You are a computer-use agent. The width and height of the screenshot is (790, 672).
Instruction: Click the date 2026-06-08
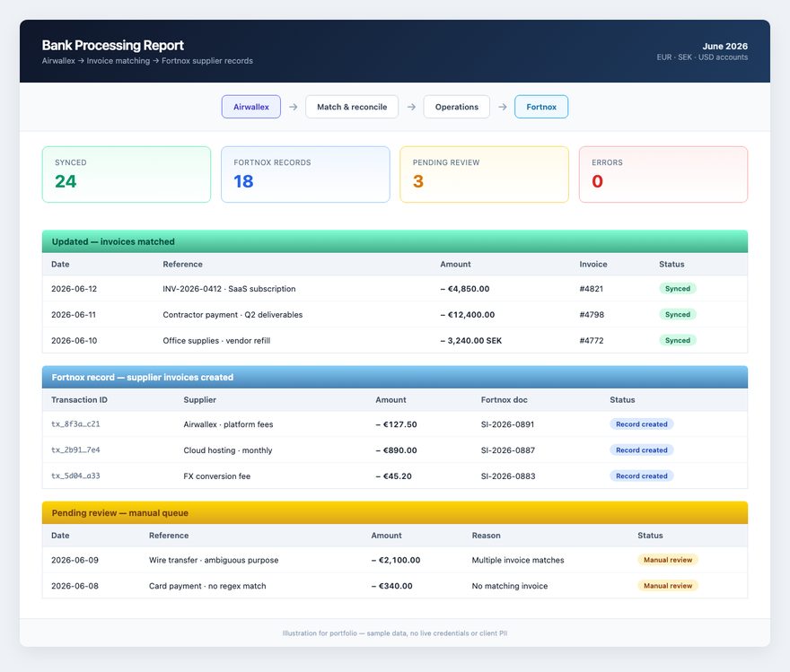[75, 586]
